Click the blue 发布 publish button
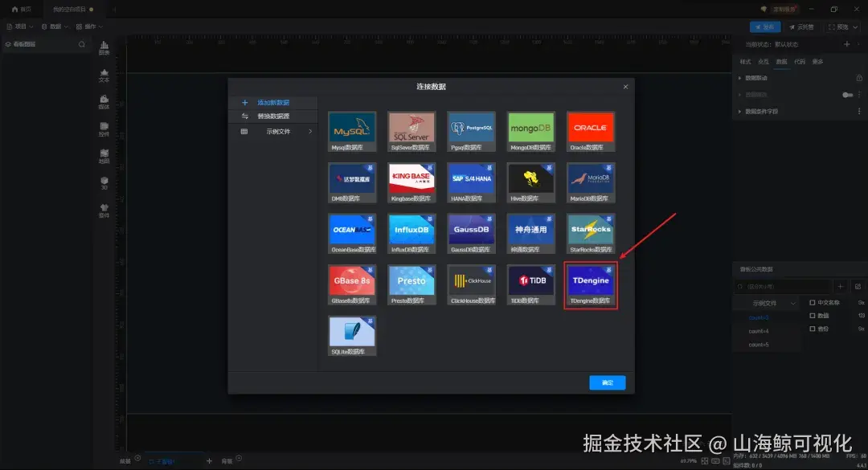The image size is (868, 470). pyautogui.click(x=765, y=27)
